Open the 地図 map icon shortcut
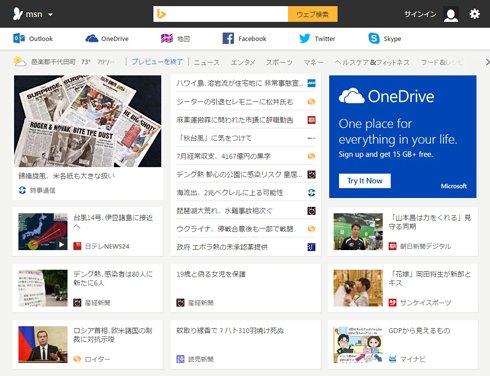 (x=167, y=38)
